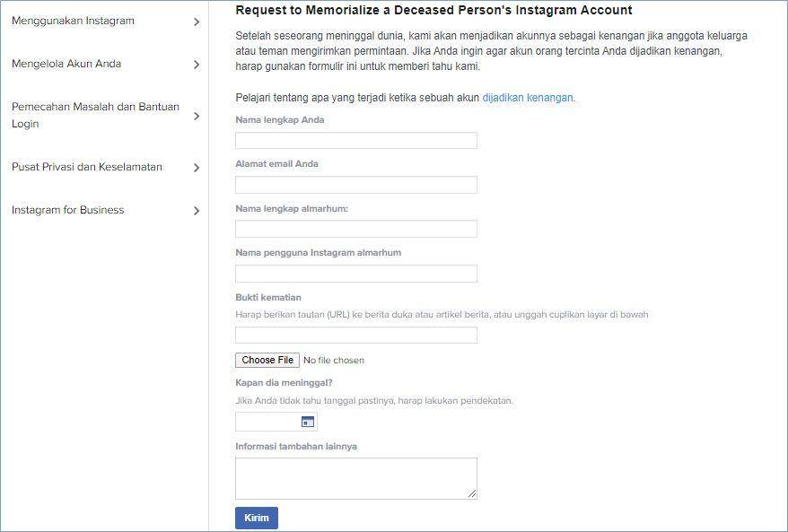
Task: Select Instagram for Business in sidebar
Action: [68, 210]
